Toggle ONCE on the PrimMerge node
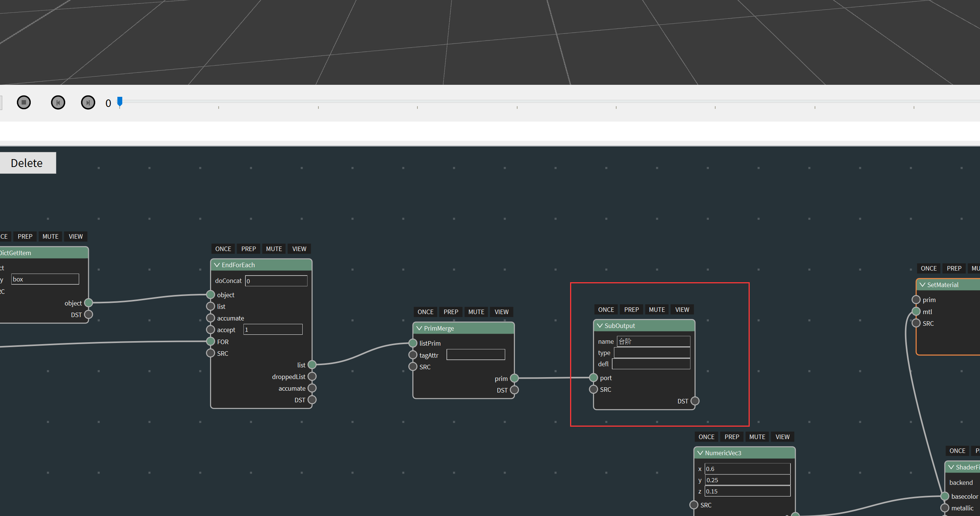Screen dimensions: 980x516 [x=425, y=312]
